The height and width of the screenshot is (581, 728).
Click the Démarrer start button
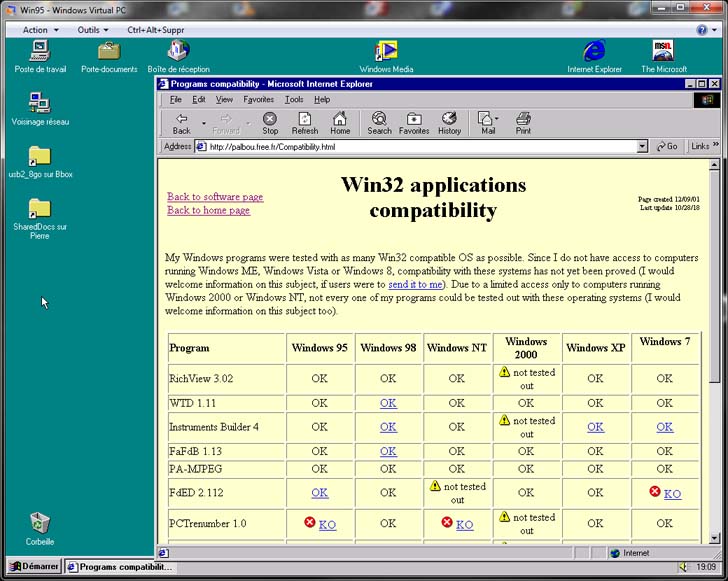coord(34,567)
